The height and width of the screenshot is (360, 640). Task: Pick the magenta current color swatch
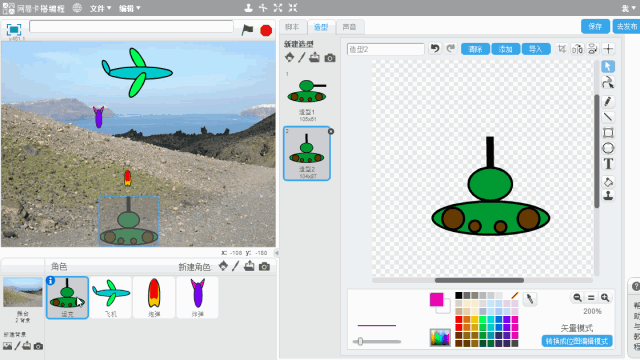[436, 300]
